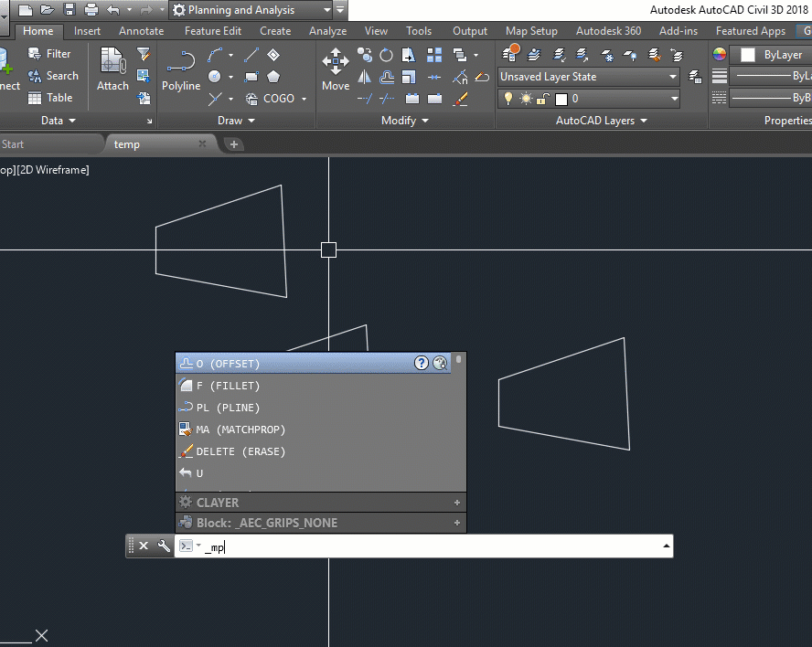Switch to the Annotate ribbon tab

point(142,31)
